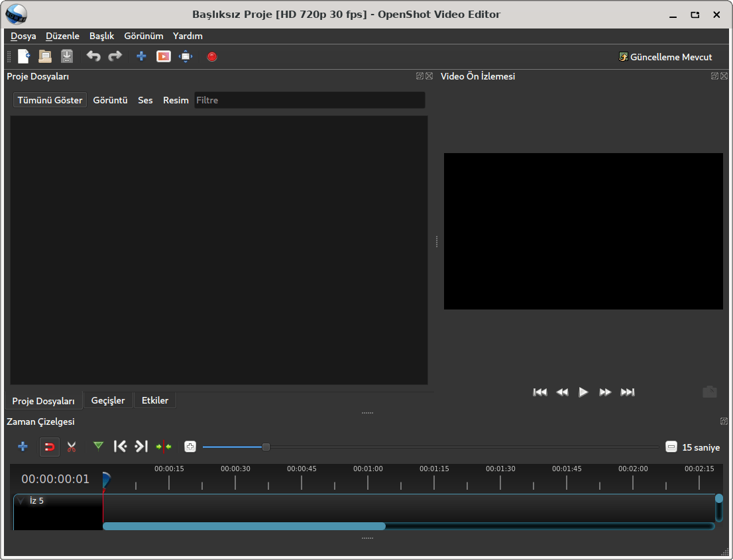Enable the Görüntü file filter

point(110,100)
